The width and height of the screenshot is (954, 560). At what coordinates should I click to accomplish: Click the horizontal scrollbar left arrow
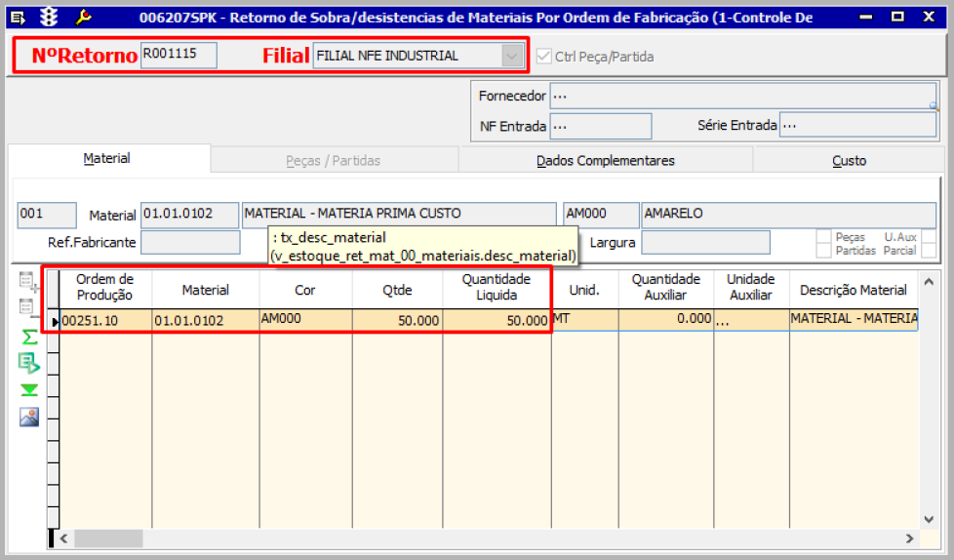pos(63,539)
